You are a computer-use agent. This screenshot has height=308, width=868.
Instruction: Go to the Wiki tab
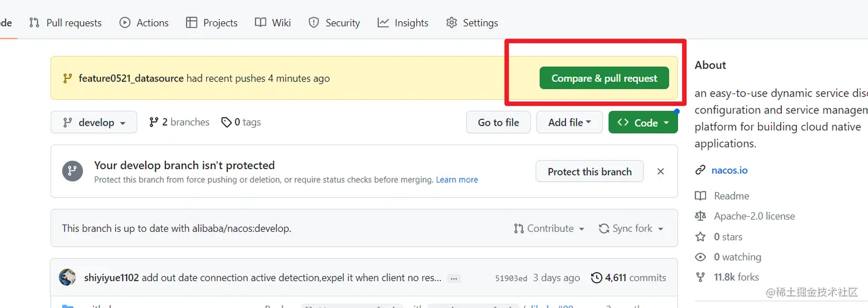click(x=273, y=23)
